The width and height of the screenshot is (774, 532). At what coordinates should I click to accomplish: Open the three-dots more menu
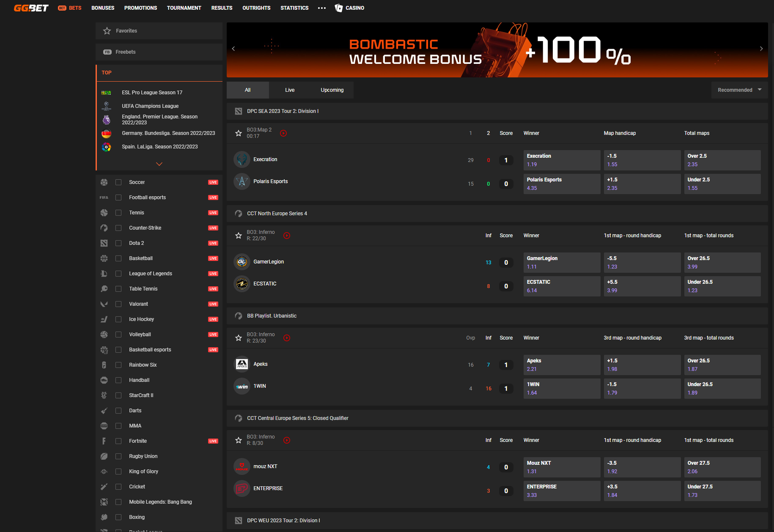tap(322, 8)
